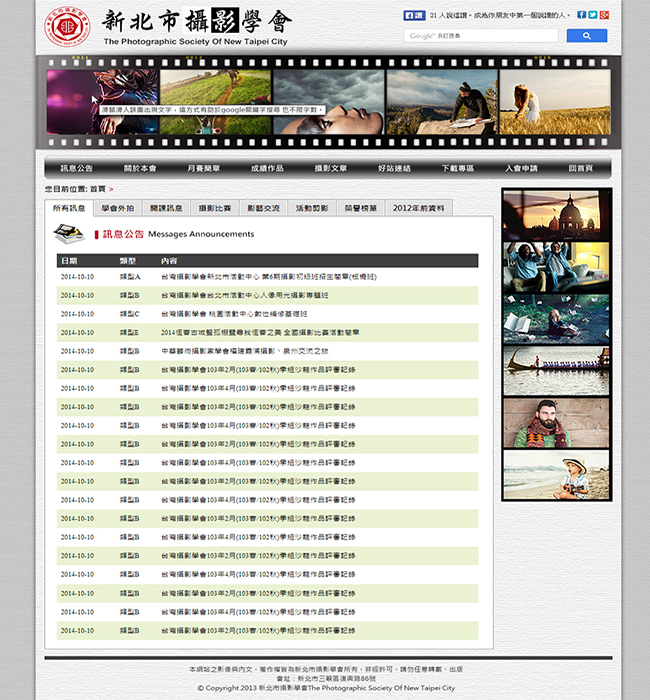Click the 類型 column header
Screen dimensions: 650x700
[x=128, y=261]
